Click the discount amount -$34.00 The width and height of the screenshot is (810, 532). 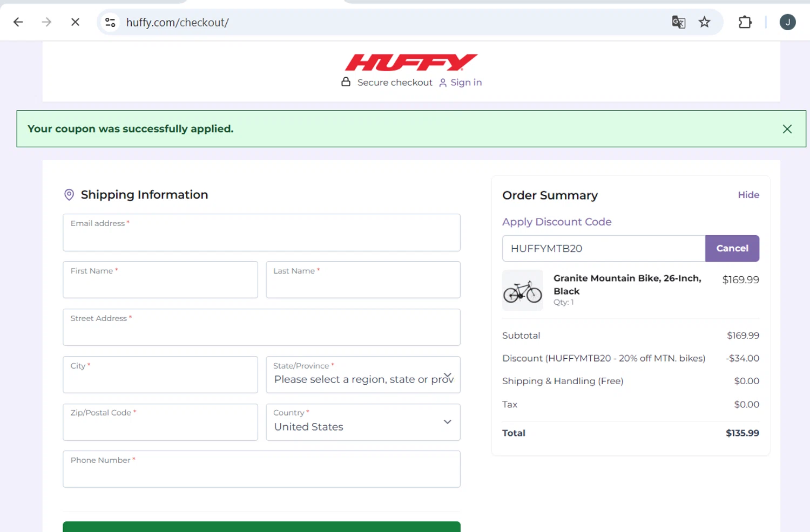[742, 358]
